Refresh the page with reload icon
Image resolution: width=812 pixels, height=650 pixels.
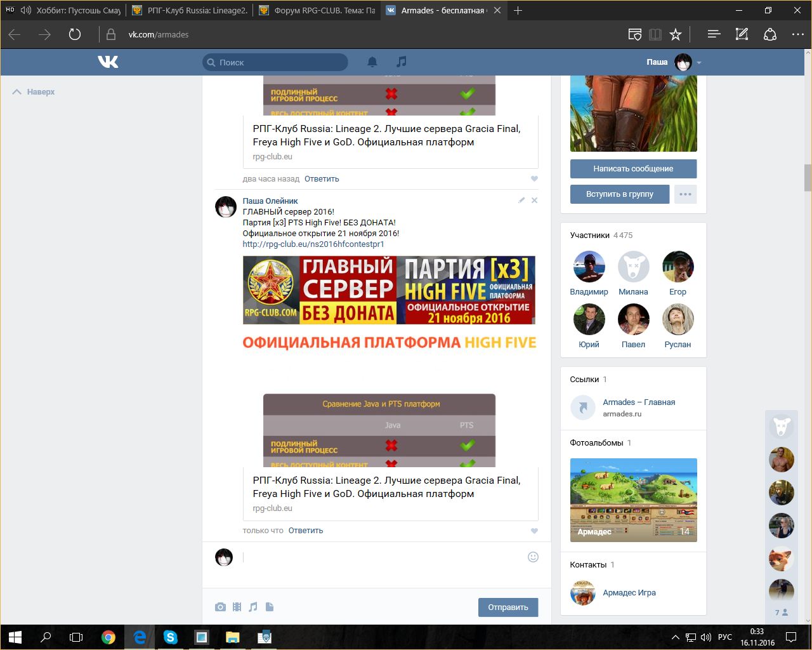(75, 34)
